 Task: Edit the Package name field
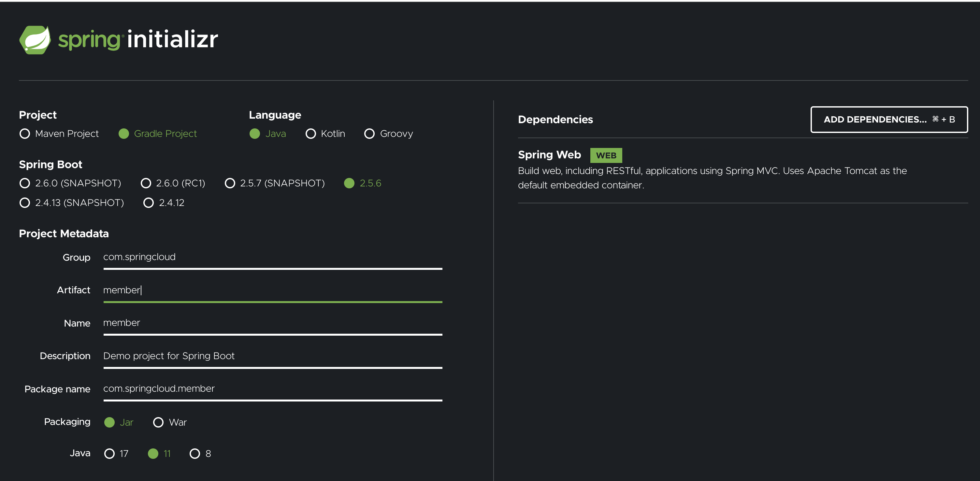point(273,389)
